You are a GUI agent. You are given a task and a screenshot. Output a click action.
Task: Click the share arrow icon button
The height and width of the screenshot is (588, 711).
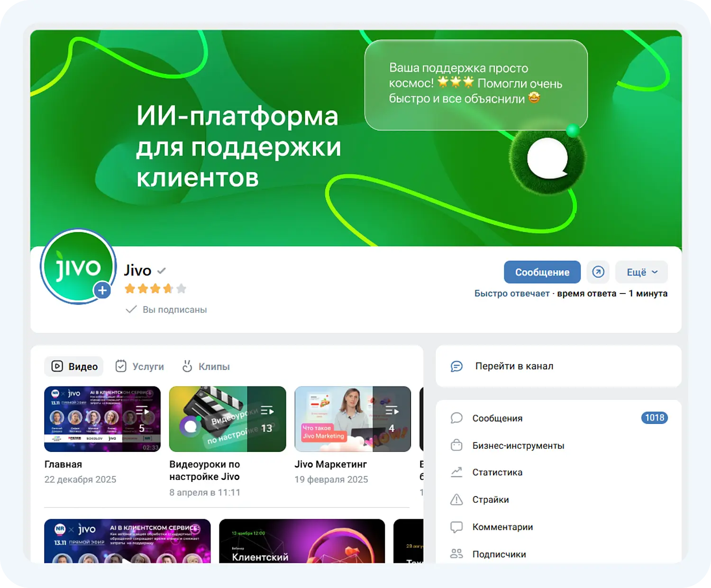tap(598, 272)
